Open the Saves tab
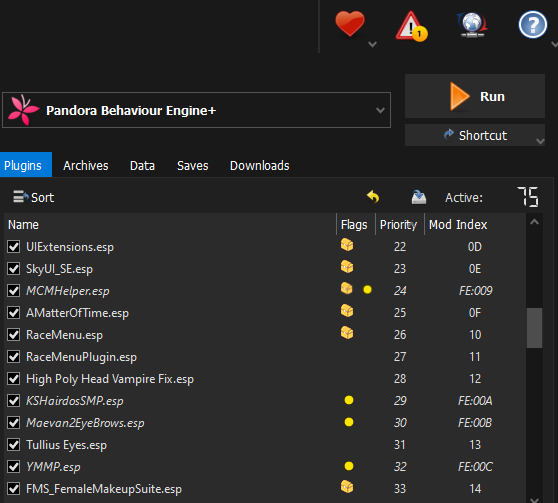Viewport: 558px width, 503px height. click(193, 166)
